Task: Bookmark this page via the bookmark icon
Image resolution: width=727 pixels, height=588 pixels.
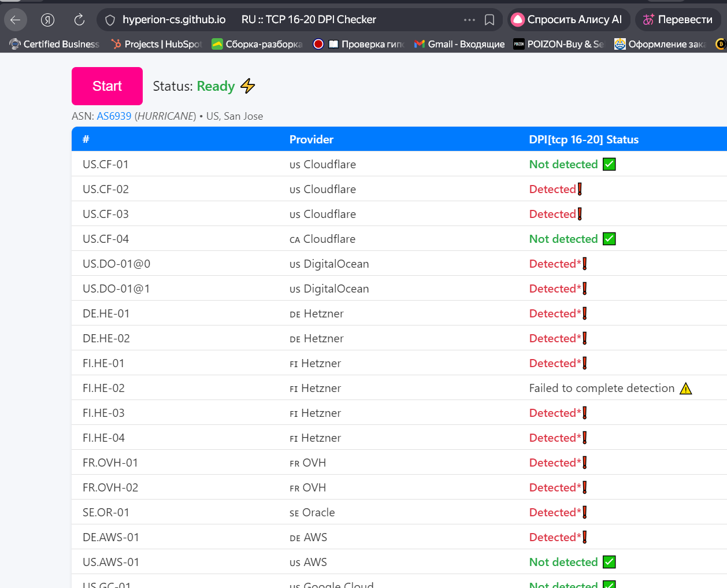Action: [x=489, y=20]
